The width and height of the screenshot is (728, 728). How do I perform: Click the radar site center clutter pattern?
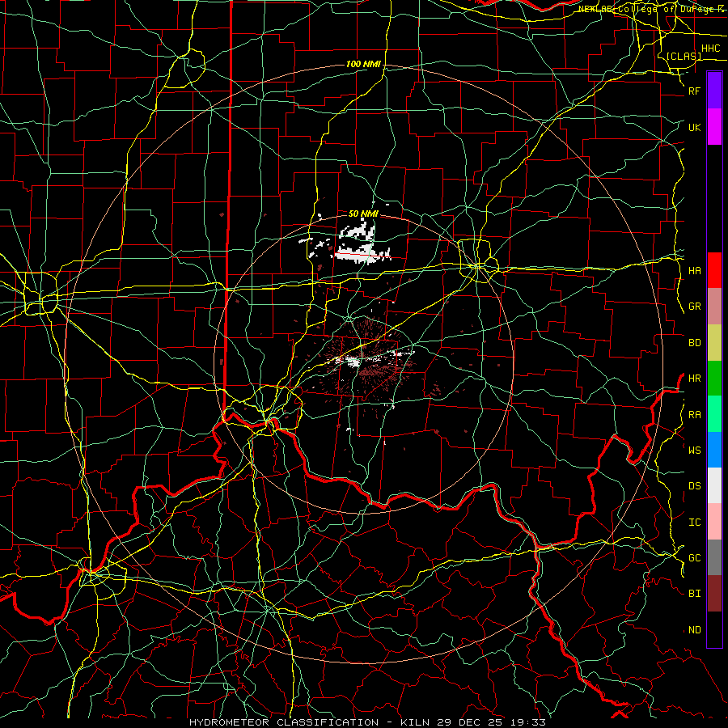coord(365,360)
